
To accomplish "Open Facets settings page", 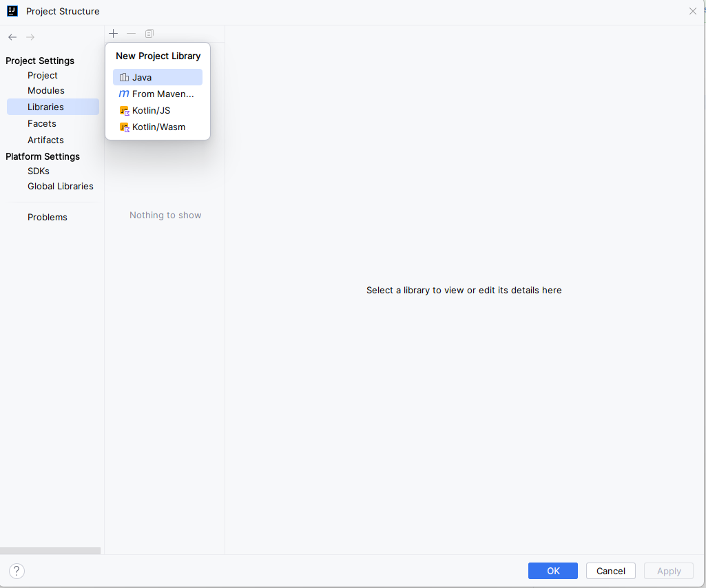I will pyautogui.click(x=42, y=123).
